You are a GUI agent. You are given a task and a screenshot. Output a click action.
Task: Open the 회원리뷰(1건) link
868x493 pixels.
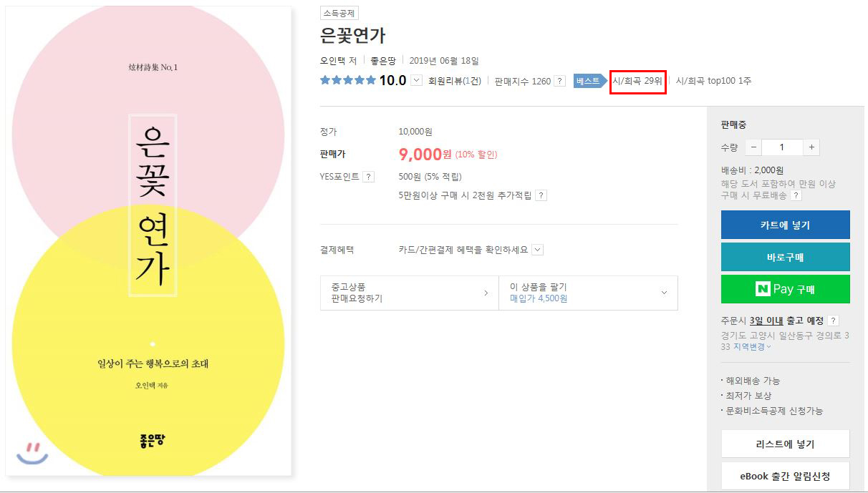click(455, 81)
